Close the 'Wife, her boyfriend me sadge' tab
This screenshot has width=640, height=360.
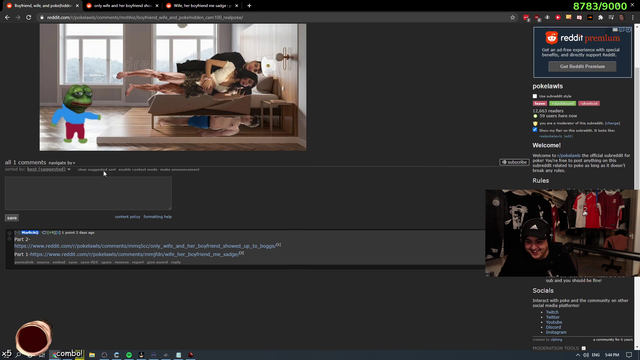tap(236, 6)
